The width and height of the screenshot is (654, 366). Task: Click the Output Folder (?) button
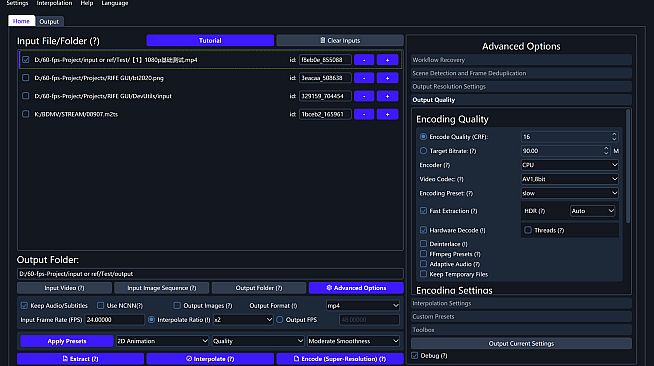pos(259,288)
